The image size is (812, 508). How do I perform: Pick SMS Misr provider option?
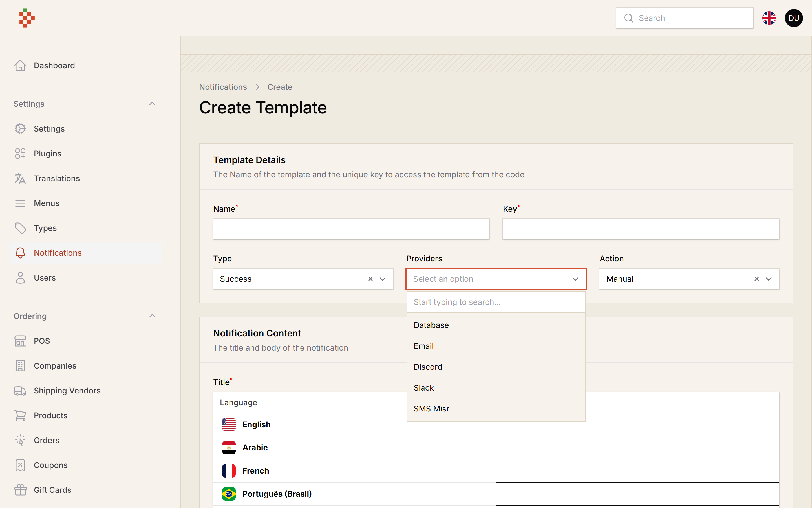[x=496, y=409]
